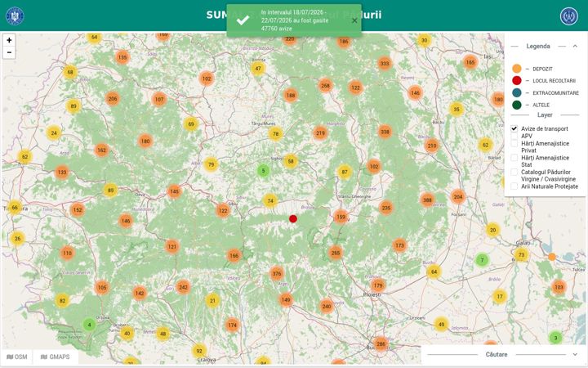This screenshot has width=588, height=368.
Task: Enable the APV layer checkbox
Action: tap(514, 136)
